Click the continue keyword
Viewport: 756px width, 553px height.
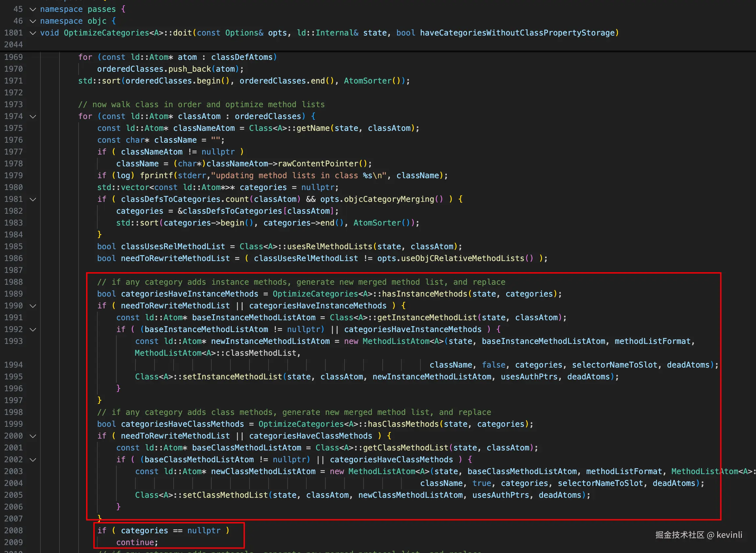(x=134, y=542)
